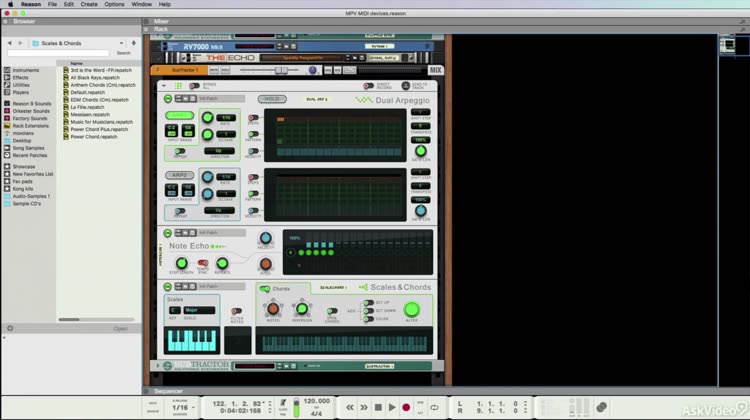Click the Fast Forward transport button
Image resolution: width=750 pixels, height=420 pixels.
coord(363,407)
